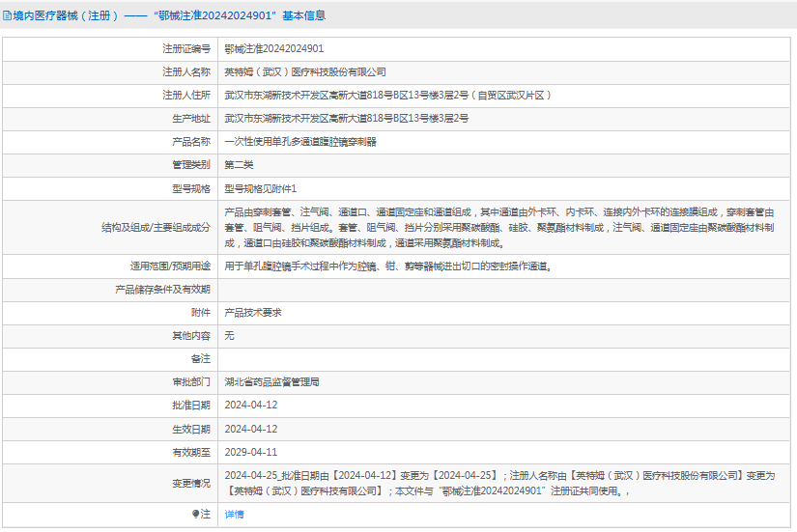Click the 变更情况 label
The image size is (797, 532).
click(x=191, y=483)
